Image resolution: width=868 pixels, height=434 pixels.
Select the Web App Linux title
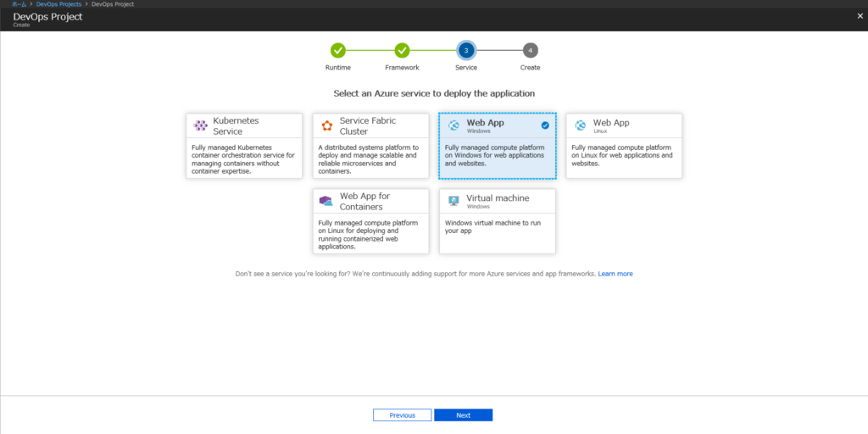coord(611,122)
